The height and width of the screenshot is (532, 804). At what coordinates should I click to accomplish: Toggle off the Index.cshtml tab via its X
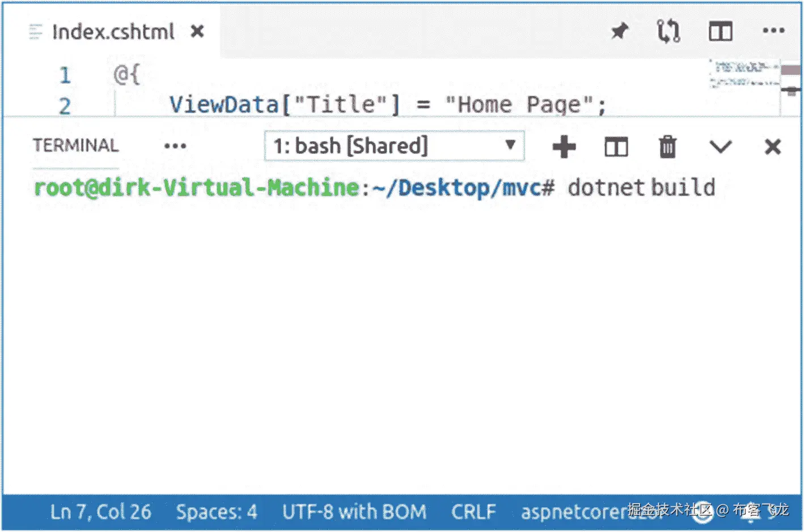196,32
